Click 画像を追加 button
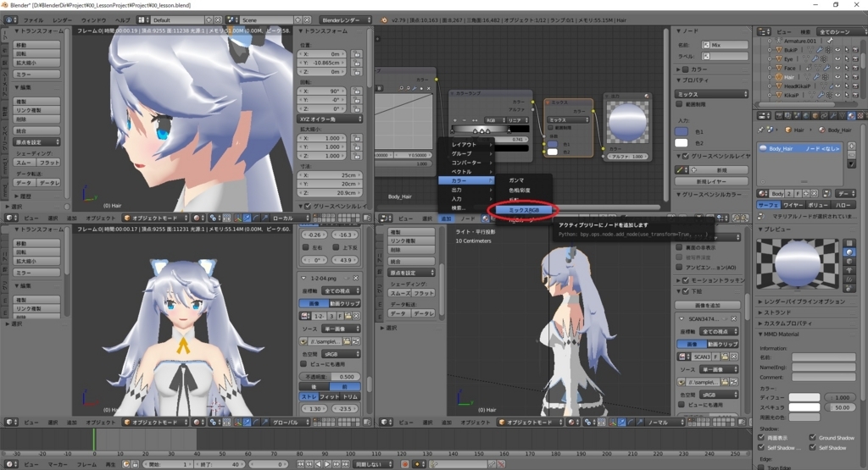Image resolution: width=868 pixels, height=470 pixels. (708, 305)
